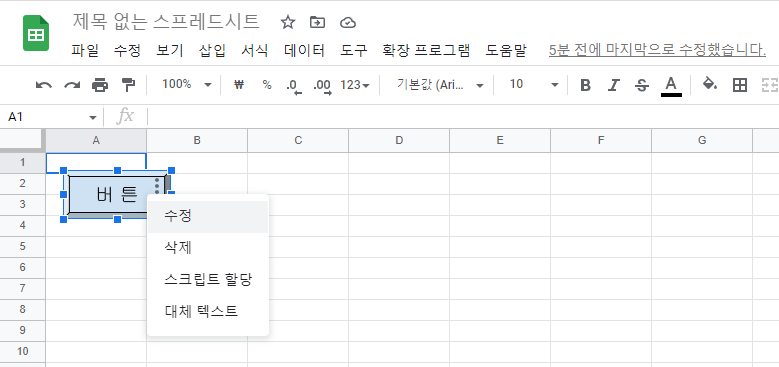Open text color picker
Image resolution: width=779 pixels, height=367 pixels.
[671, 86]
